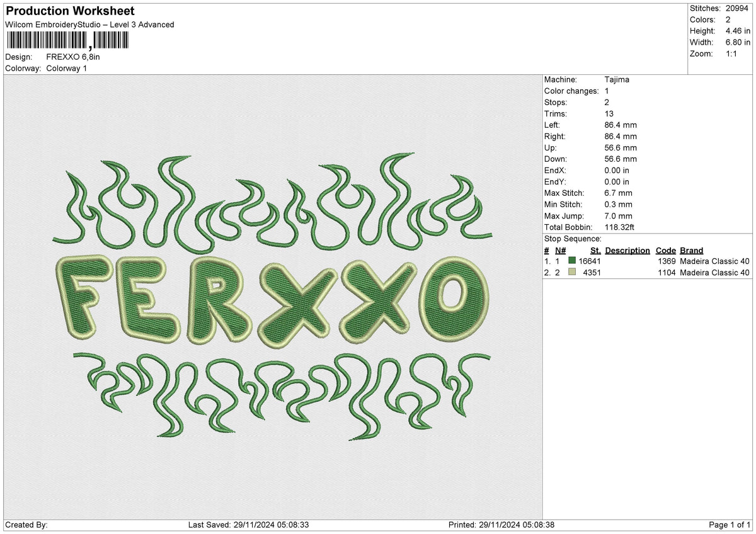Click the Max Stitch value 6.7 mm
Viewport: 756px width, 534px height.
(x=618, y=193)
